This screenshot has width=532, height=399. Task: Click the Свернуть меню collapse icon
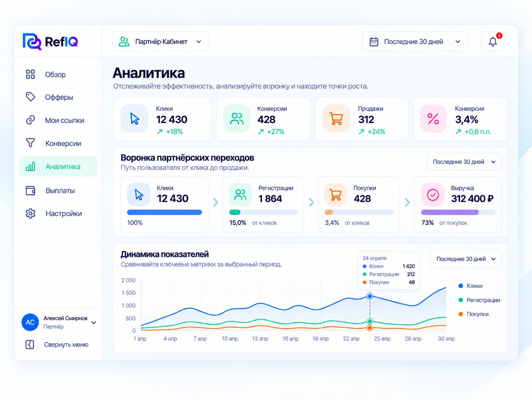(x=30, y=345)
